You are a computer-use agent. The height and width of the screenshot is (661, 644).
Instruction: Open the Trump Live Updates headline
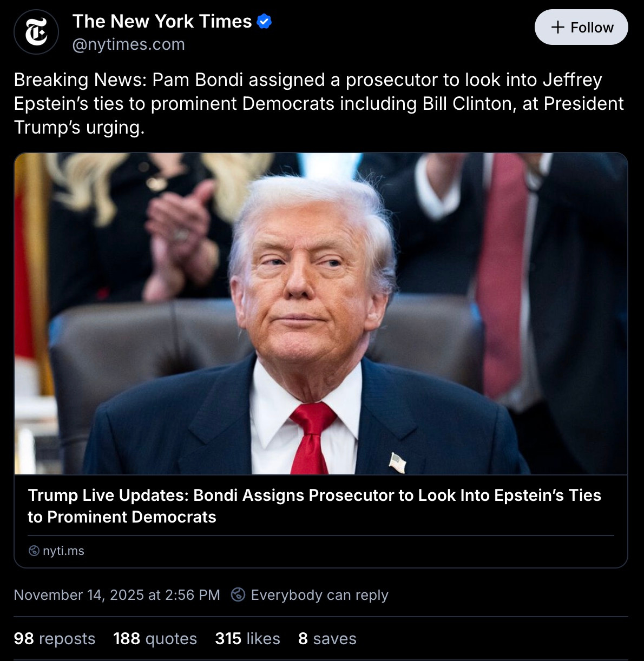314,506
